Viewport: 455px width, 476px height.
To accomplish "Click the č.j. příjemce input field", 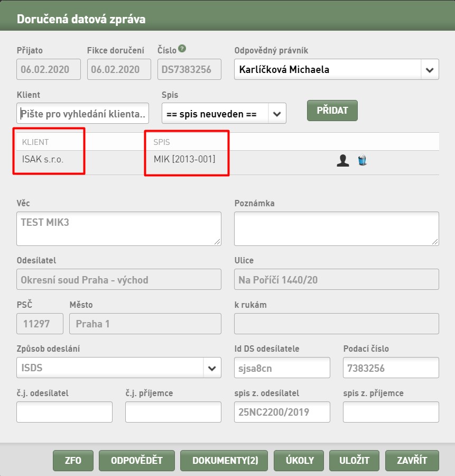I will coord(173,412).
